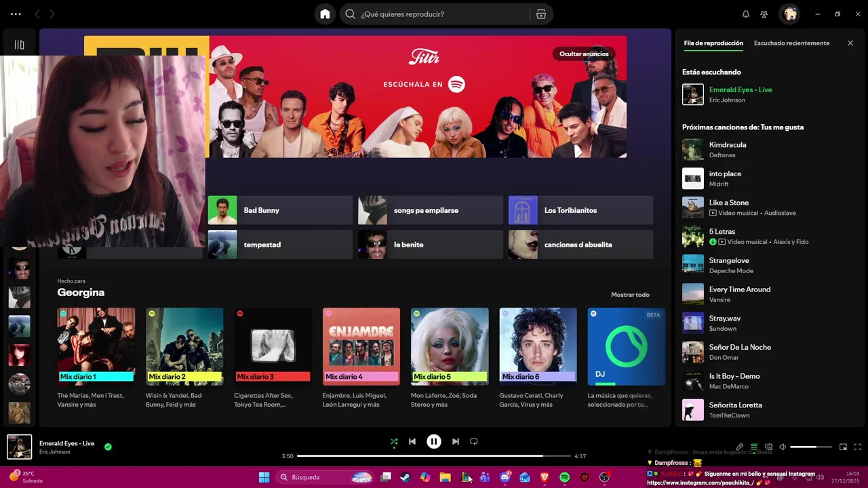Switch to Fila de reproducción tab
Image resolution: width=868 pixels, height=488 pixels.
(x=713, y=43)
